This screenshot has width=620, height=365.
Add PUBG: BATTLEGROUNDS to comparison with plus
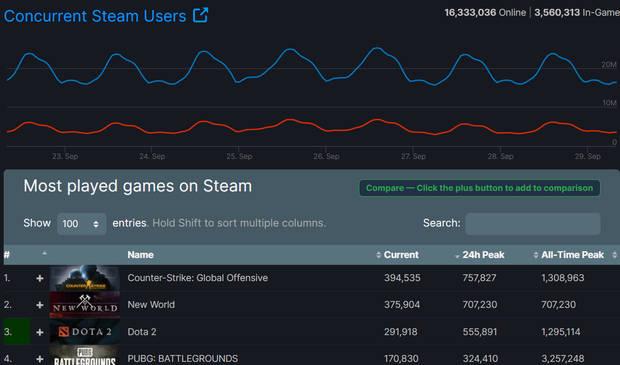[40, 359]
